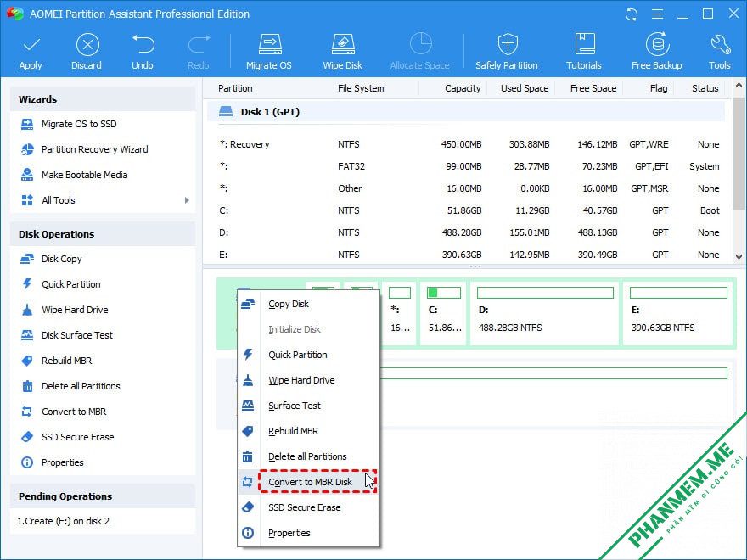Launch Wipe Disk from the top toolbar

click(343, 52)
